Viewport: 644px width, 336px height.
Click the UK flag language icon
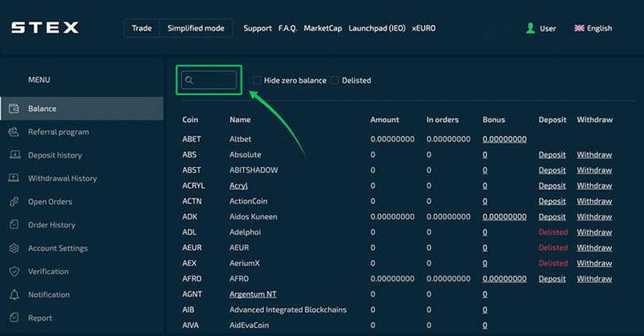pos(579,28)
